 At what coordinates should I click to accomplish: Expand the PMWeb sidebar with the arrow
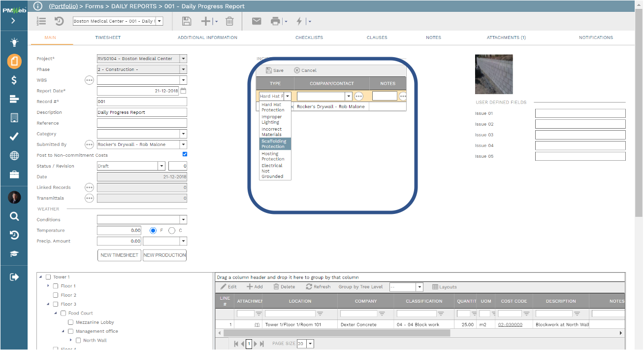(x=13, y=21)
